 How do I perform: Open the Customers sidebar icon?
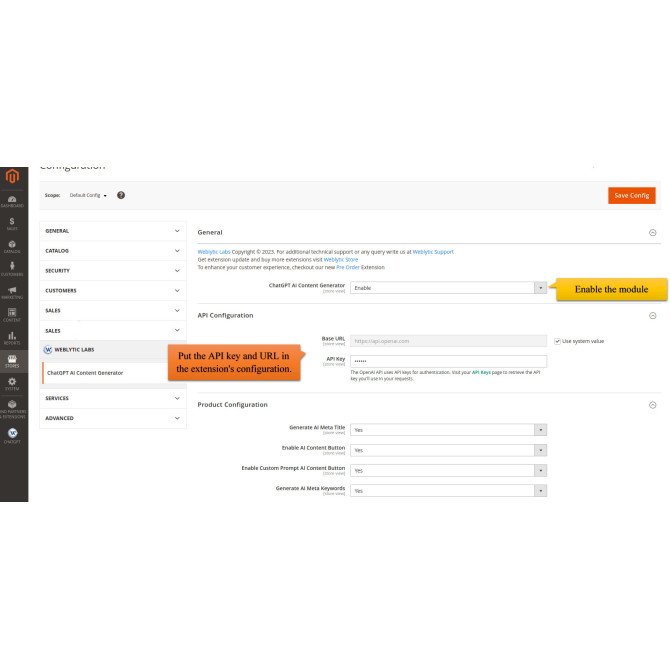[x=12, y=269]
